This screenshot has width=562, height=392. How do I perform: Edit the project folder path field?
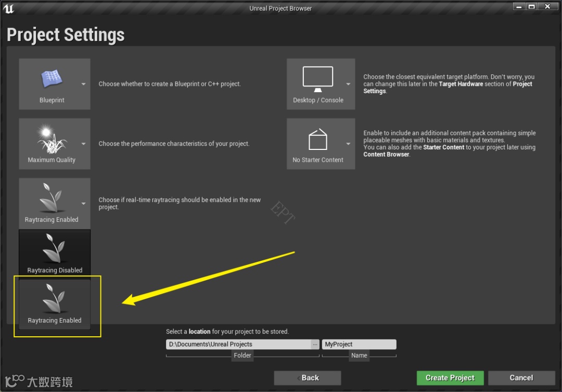pos(238,344)
